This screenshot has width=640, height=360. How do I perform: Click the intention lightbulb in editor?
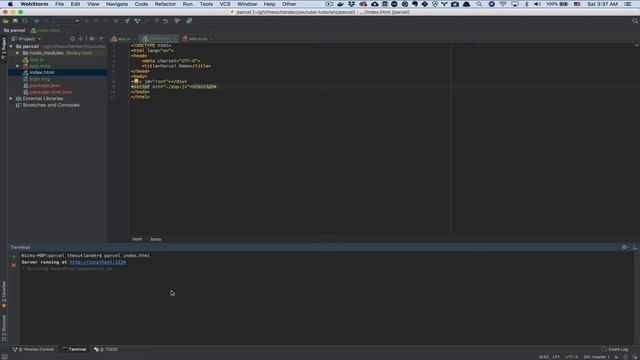[x=136, y=81]
